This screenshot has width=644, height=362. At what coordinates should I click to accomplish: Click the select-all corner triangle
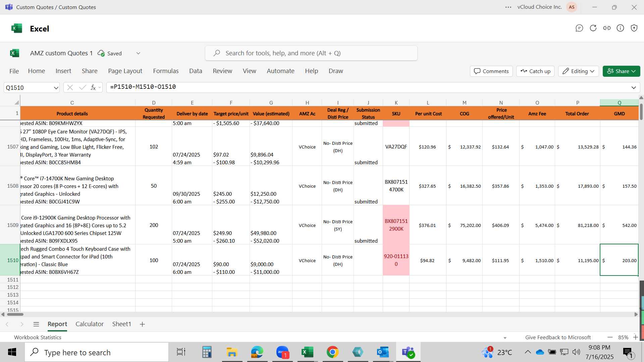pos(16,103)
